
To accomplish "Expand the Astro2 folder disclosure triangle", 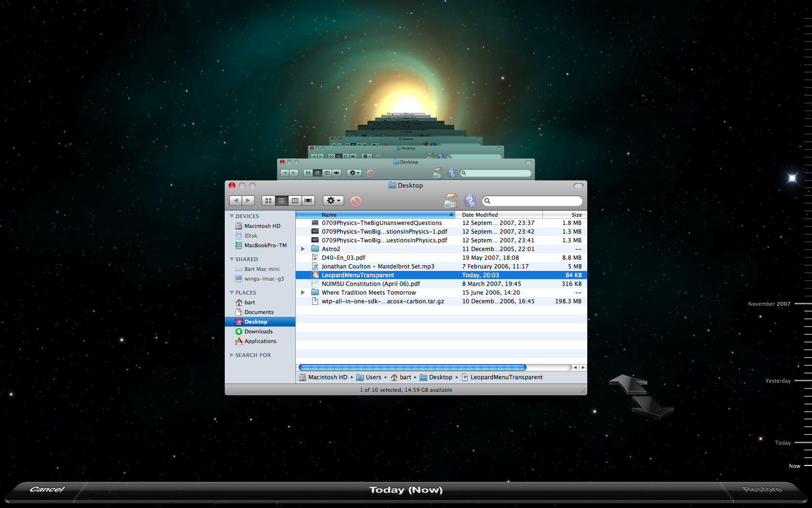I will pyautogui.click(x=303, y=249).
